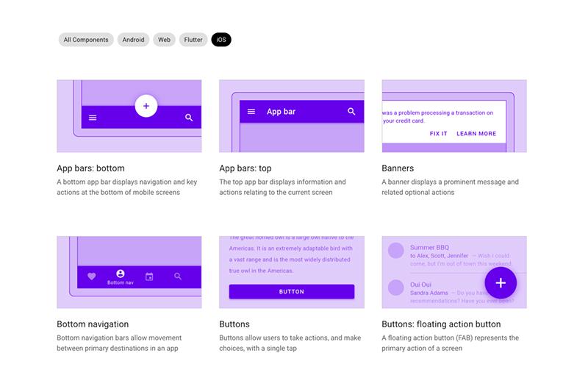Click the search icon in bottom app bar

[189, 118]
